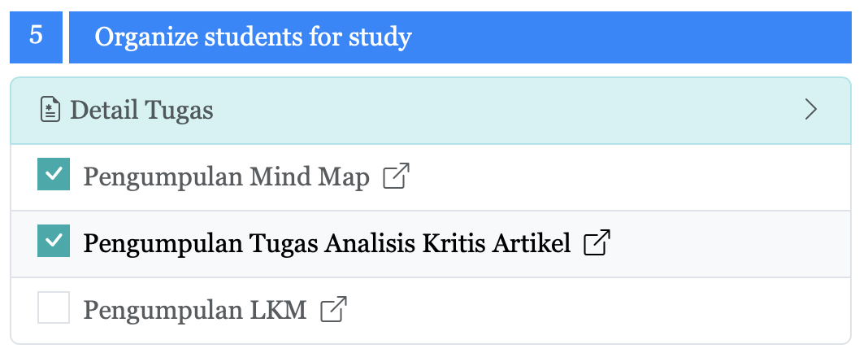This screenshot has width=868, height=353.
Task: Open the Mind Map external link icon
Action: click(x=396, y=176)
